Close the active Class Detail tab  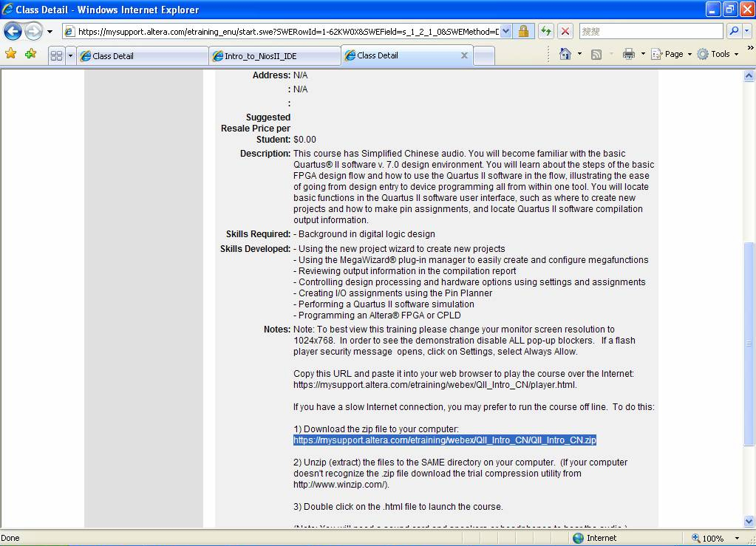point(464,55)
